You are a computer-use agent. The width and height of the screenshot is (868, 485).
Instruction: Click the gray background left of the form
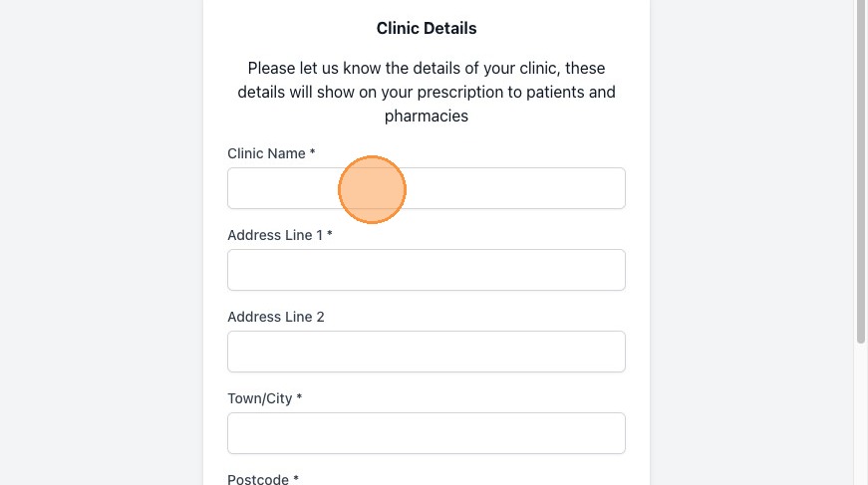click(x=102, y=242)
